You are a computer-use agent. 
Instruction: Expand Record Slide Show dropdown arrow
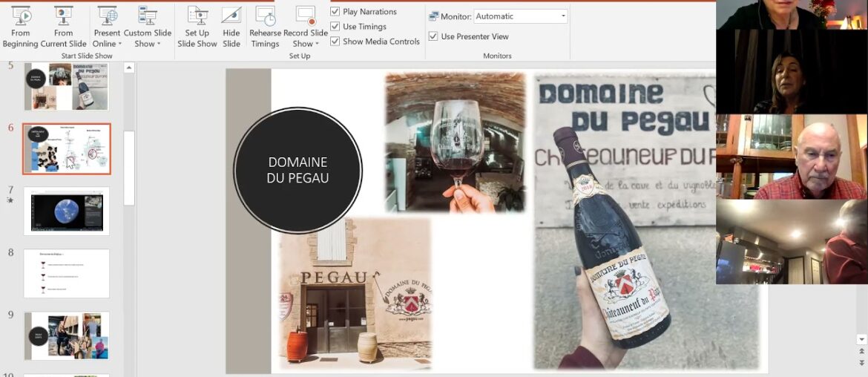click(318, 44)
